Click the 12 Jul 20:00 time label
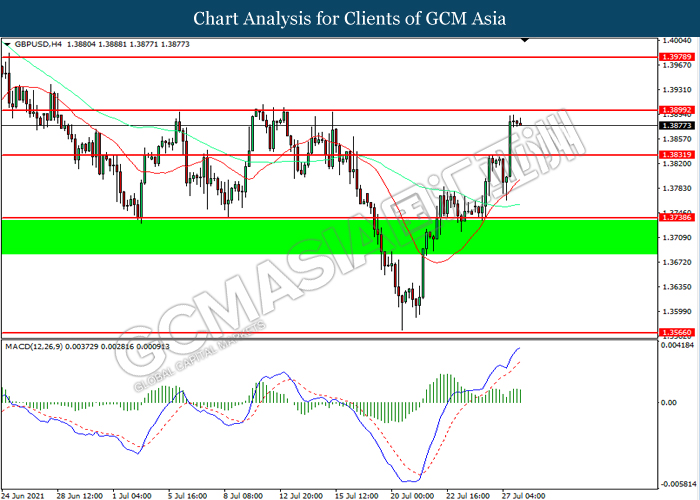This screenshot has height=500, width=700. point(300,494)
